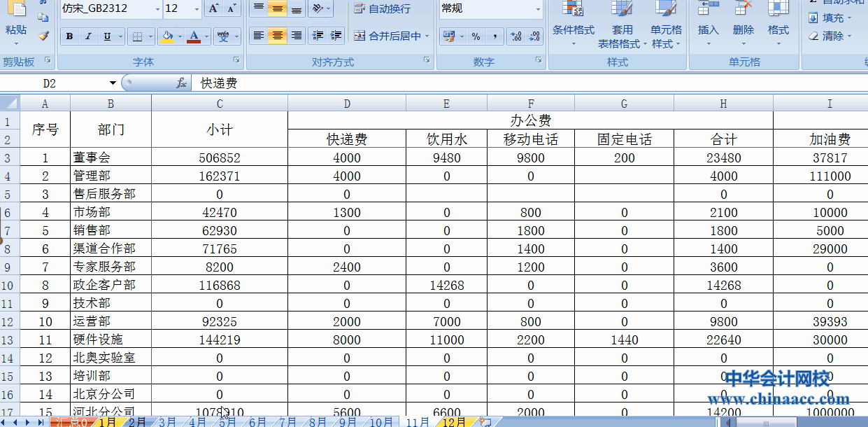This screenshot has width=868, height=427.
Task: Toggle underline formatting (U)
Action: pos(107,36)
